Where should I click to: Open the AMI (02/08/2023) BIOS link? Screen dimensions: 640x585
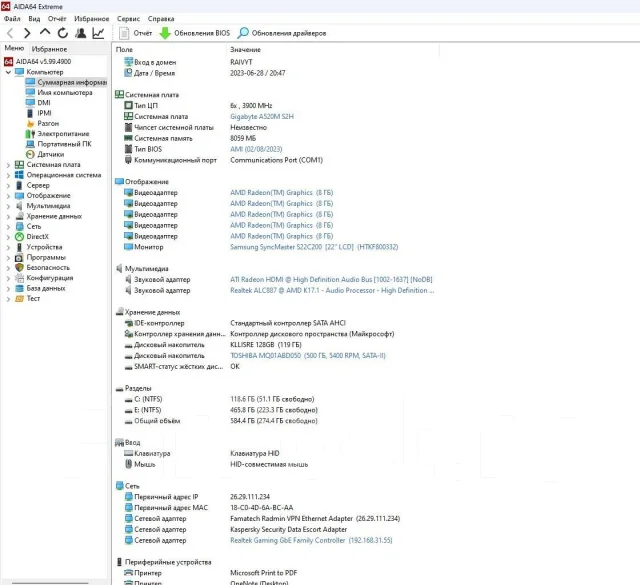[256, 149]
